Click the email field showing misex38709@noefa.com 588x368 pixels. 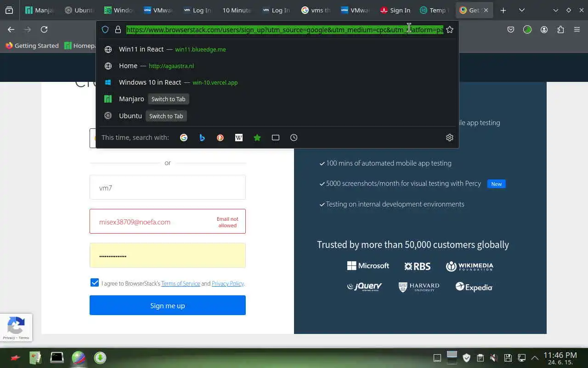[168, 221]
